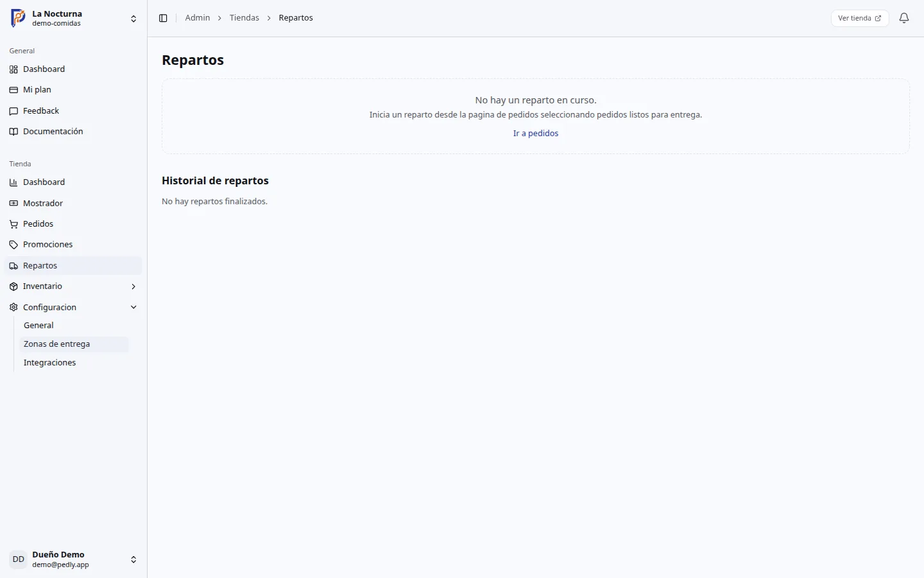Screen dimensions: 924x578
Task: Click the Repartos truck icon
Action: [x=13, y=266]
